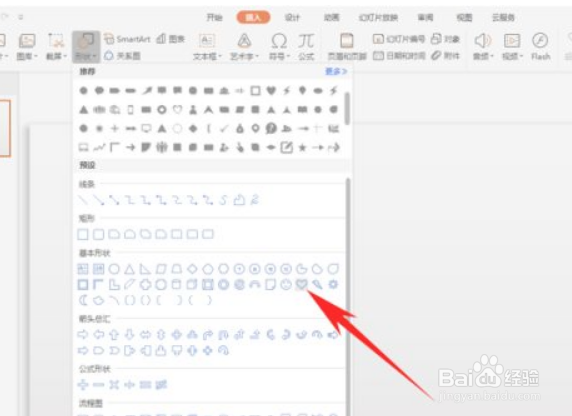Image resolution: width=572 pixels, height=416 pixels.
Task: Select the freeform line shape
Action: [239, 200]
